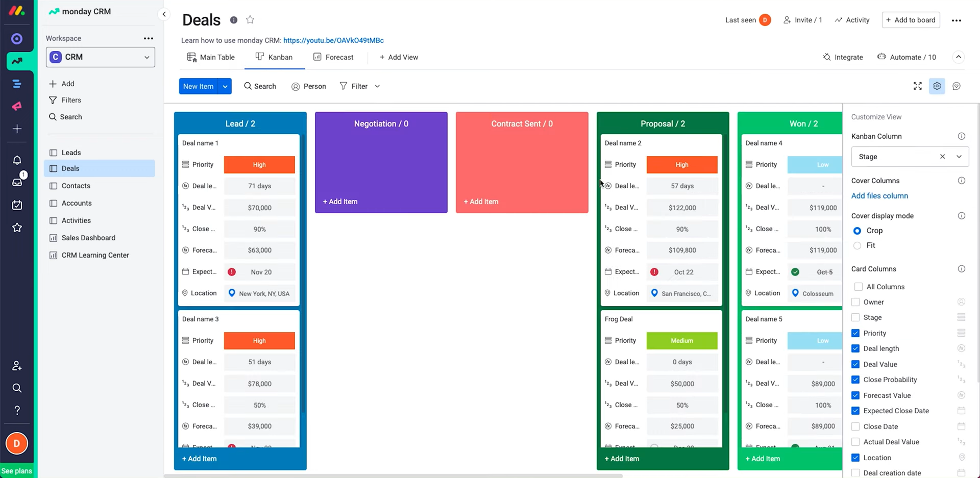Select the Crop cover display mode

857,231
